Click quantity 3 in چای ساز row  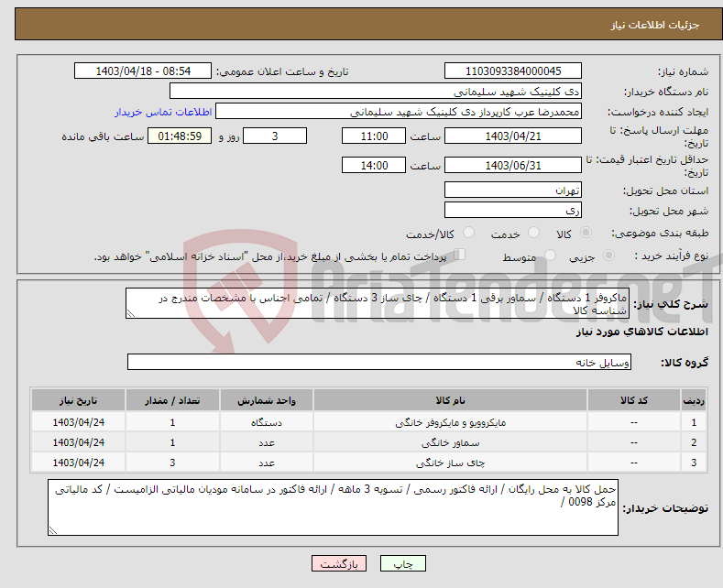172,463
